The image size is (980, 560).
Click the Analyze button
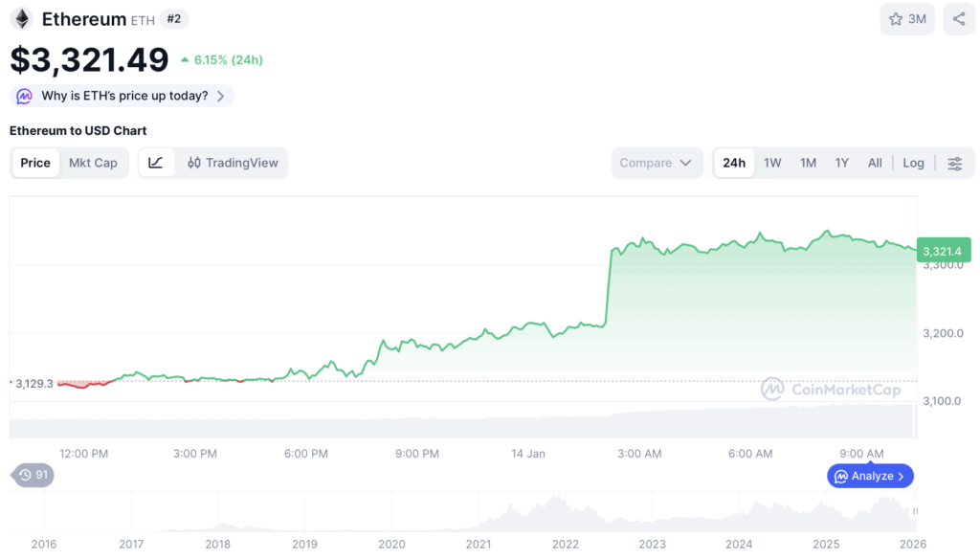click(x=870, y=476)
